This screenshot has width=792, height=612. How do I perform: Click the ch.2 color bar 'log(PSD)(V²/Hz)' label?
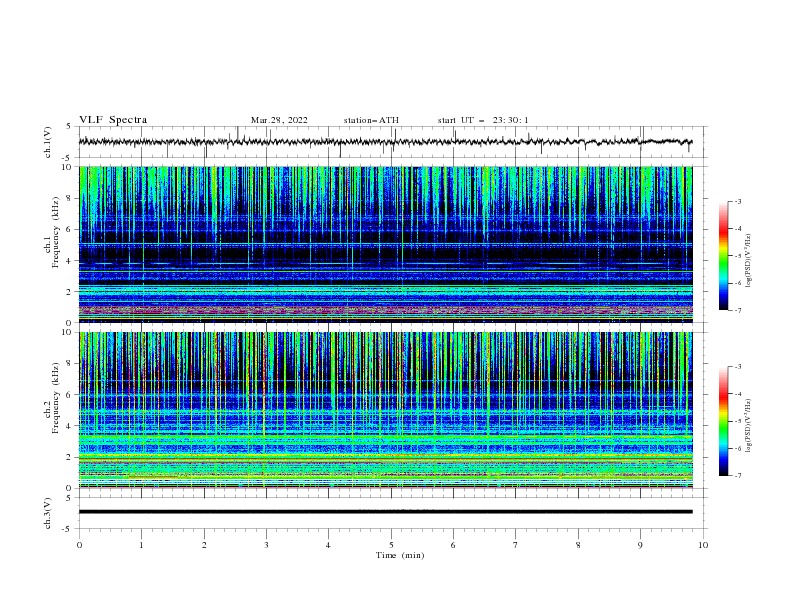(748, 426)
